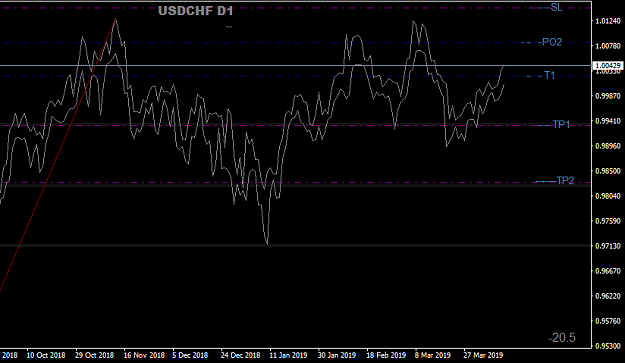Select the TP2 level label
Viewport: 625px width, 363px height.
point(565,181)
